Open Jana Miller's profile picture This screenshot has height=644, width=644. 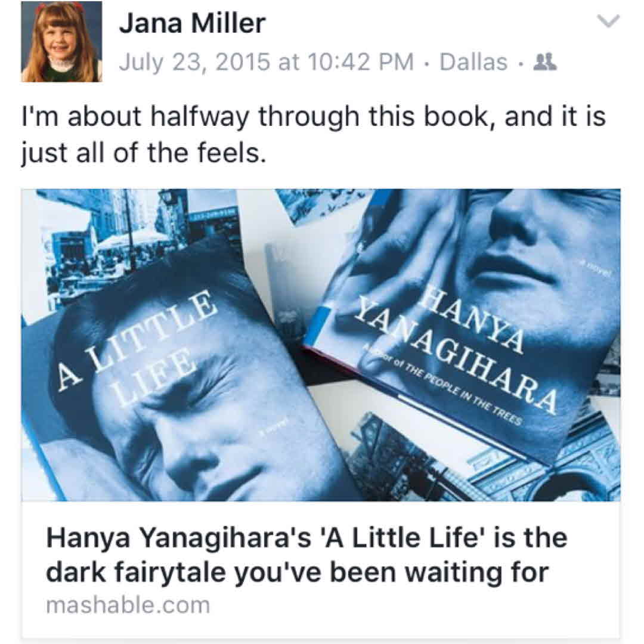(61, 42)
